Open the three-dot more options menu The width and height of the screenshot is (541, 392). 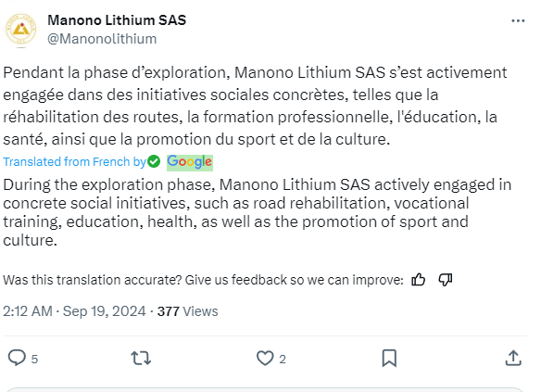click(x=518, y=21)
